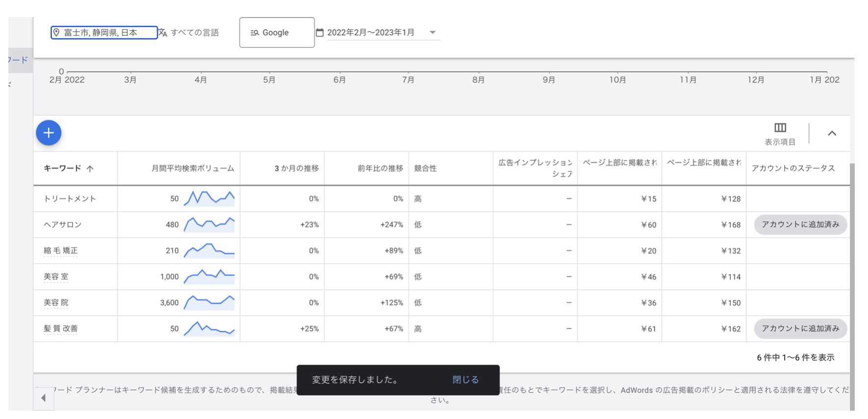Sort by キーワード column arrow
Screen dimensions: 868x419
coord(90,169)
